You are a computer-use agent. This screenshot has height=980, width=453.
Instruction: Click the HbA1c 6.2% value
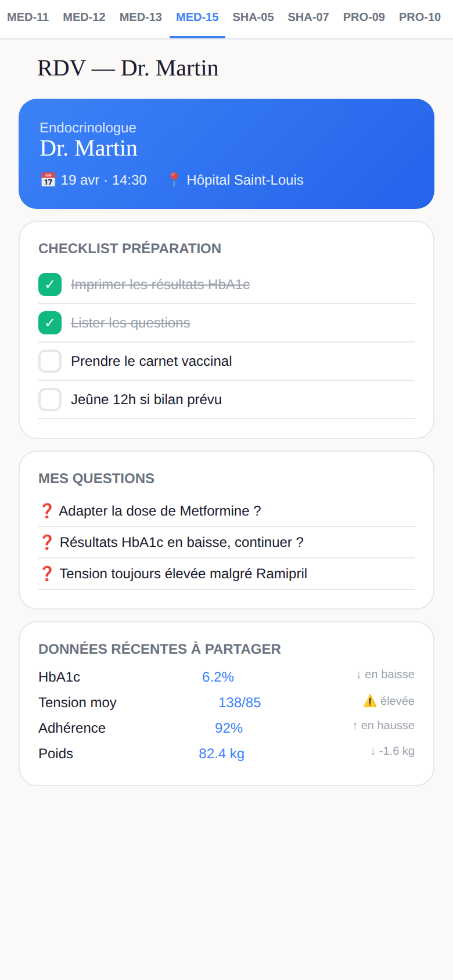pos(218,677)
